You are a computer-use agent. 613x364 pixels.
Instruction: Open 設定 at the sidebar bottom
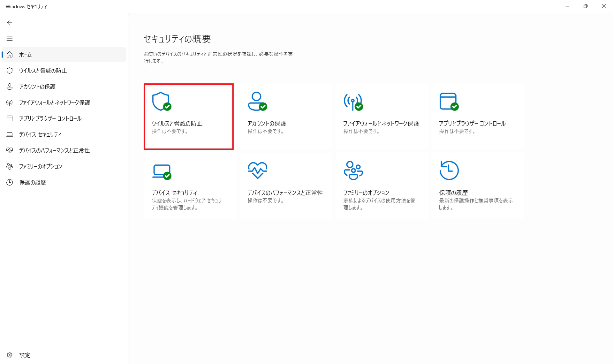64,355
